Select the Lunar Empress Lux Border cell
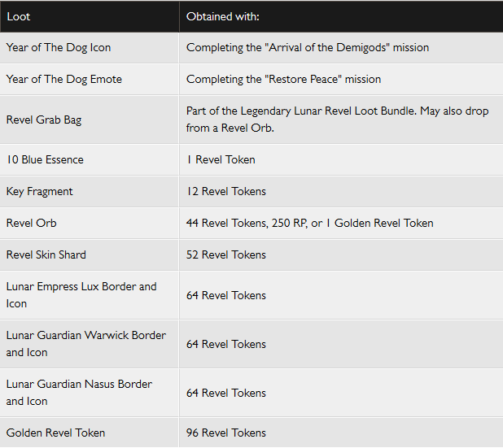This screenshot has width=503, height=448. click(x=81, y=295)
